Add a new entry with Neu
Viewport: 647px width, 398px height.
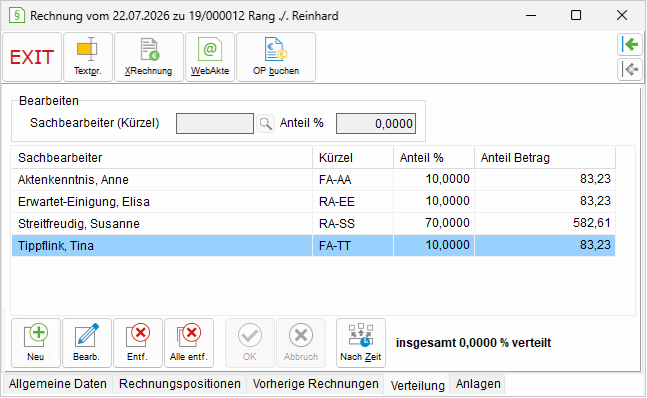click(x=36, y=343)
